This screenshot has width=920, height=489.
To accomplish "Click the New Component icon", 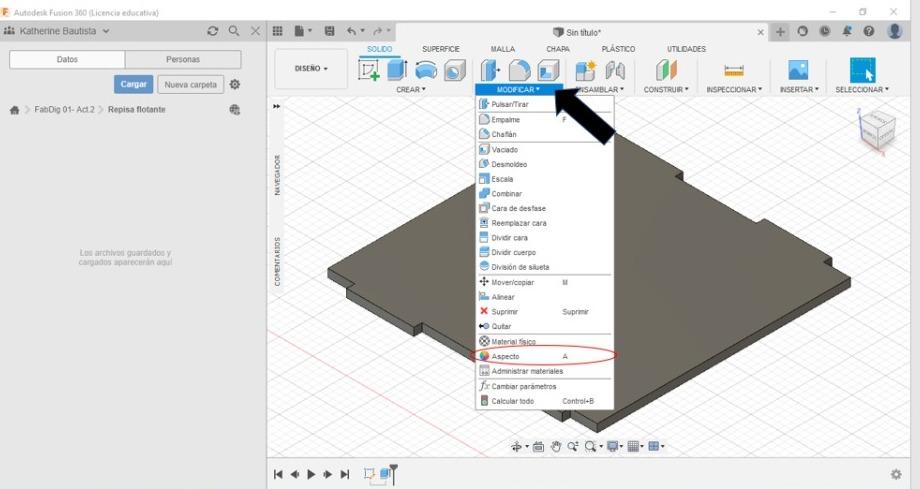I will point(586,70).
